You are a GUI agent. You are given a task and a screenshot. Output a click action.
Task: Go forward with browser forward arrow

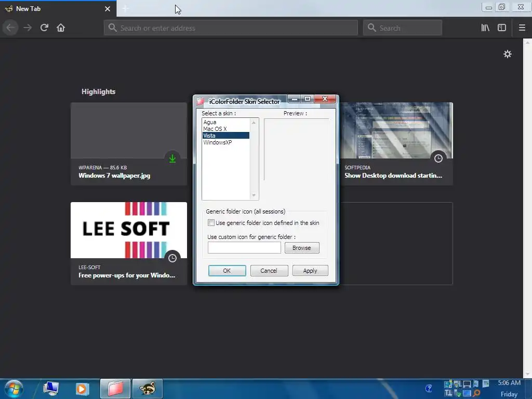[28, 28]
